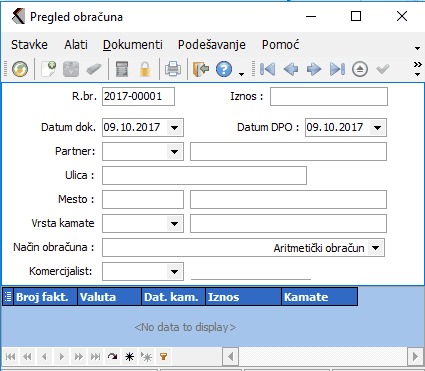Open the Vrsta kamate dropdown
Screen dimensions: 425x371
[174, 224]
